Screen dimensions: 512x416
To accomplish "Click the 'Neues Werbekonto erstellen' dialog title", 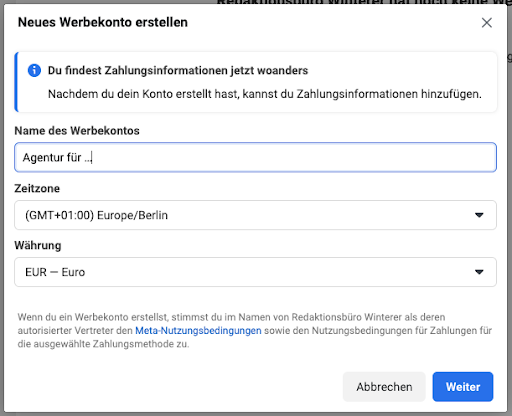I will coord(103,22).
